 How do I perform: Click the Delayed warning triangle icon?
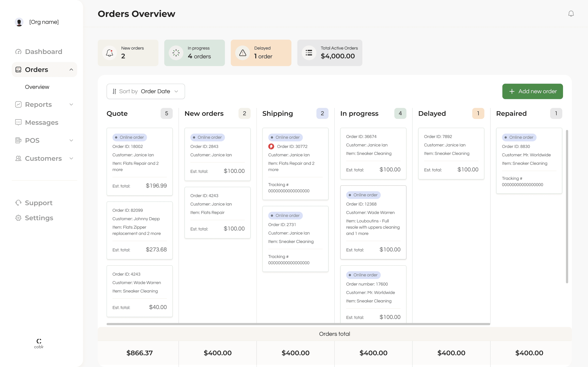tap(242, 53)
